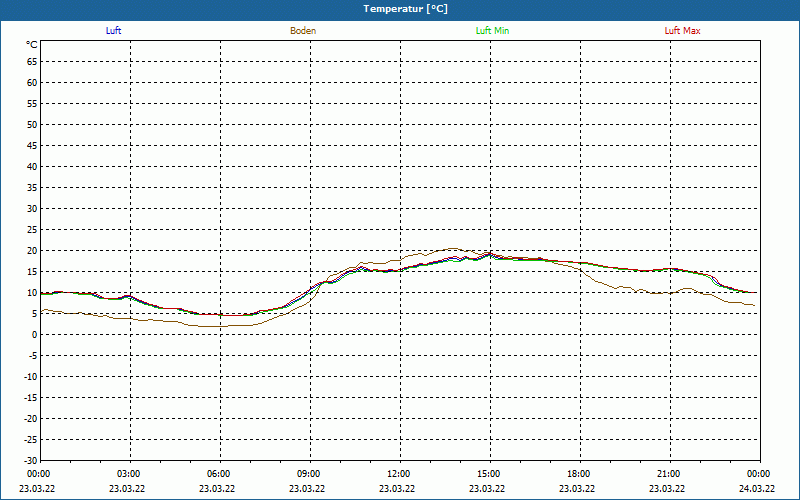Click the 12:00 time axis label
Image resolution: width=800 pixels, height=500 pixels.
[400, 474]
